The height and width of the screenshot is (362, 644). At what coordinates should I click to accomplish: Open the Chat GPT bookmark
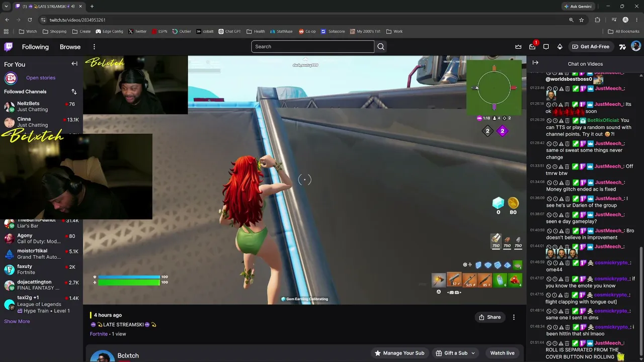click(x=230, y=31)
